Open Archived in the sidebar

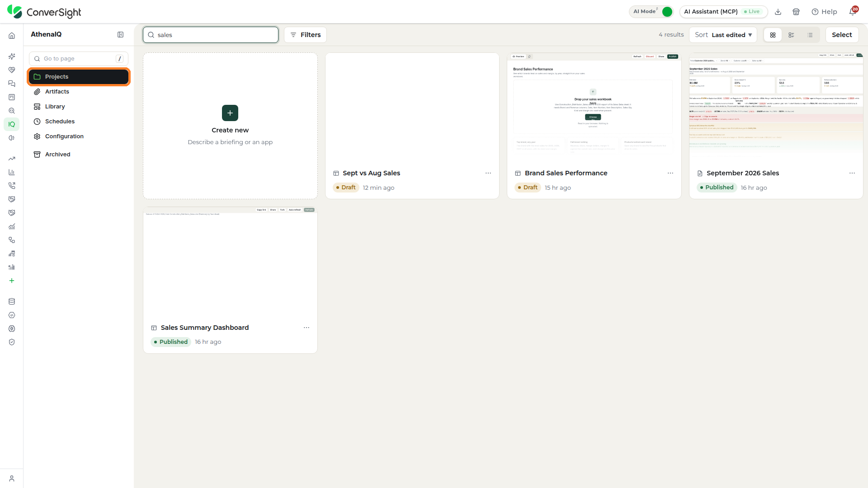[x=79, y=155]
